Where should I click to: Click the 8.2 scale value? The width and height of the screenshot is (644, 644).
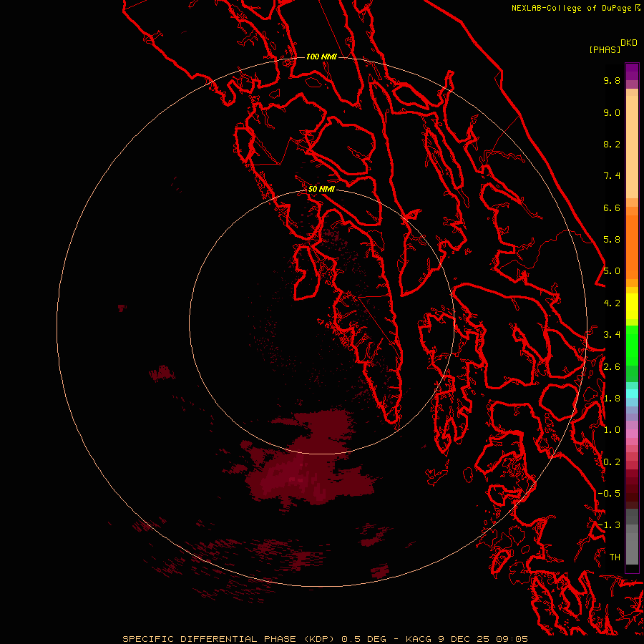click(x=612, y=144)
